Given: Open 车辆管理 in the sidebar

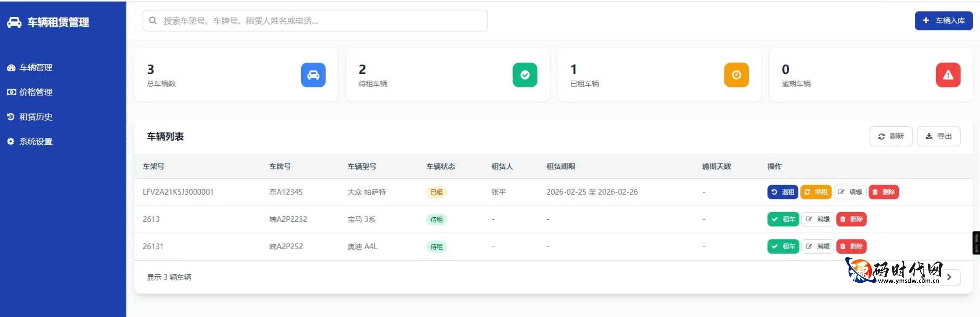Looking at the screenshot, I should tap(36, 68).
